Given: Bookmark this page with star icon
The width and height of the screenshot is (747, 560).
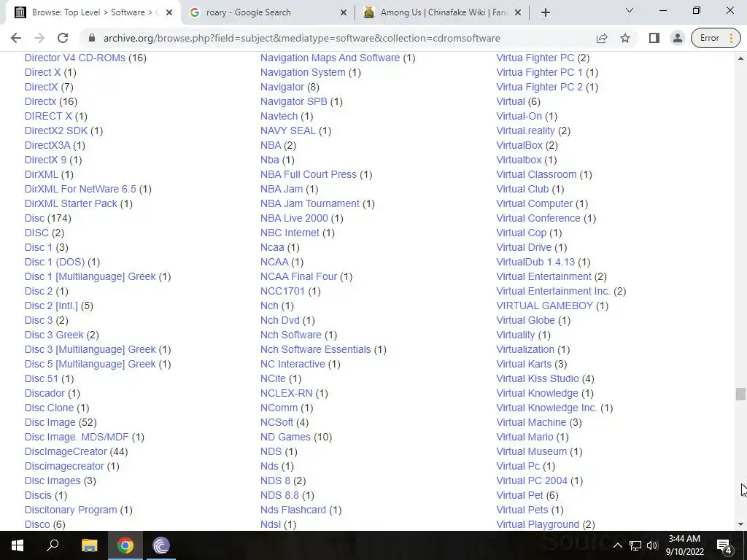Looking at the screenshot, I should 625,38.
